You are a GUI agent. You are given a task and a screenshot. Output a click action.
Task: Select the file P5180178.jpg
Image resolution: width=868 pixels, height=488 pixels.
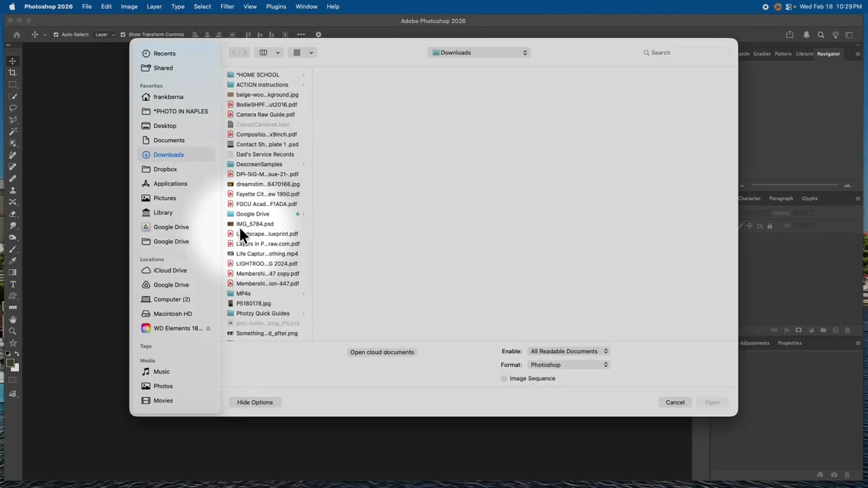click(x=253, y=304)
